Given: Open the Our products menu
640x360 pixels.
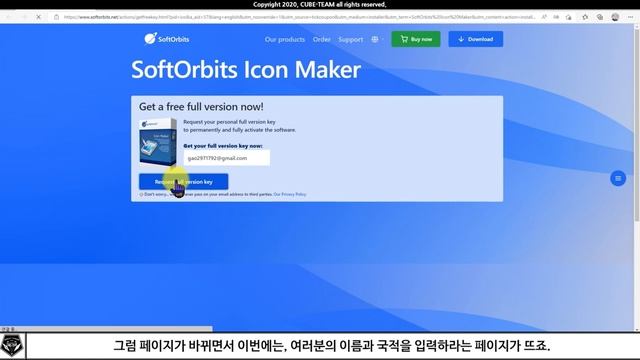Looking at the screenshot, I should (x=284, y=39).
